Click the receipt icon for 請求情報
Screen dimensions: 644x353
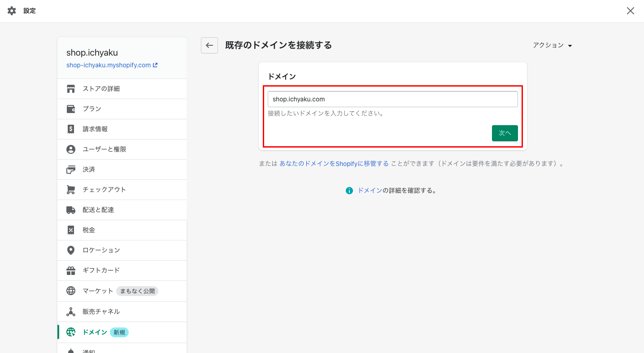71,129
